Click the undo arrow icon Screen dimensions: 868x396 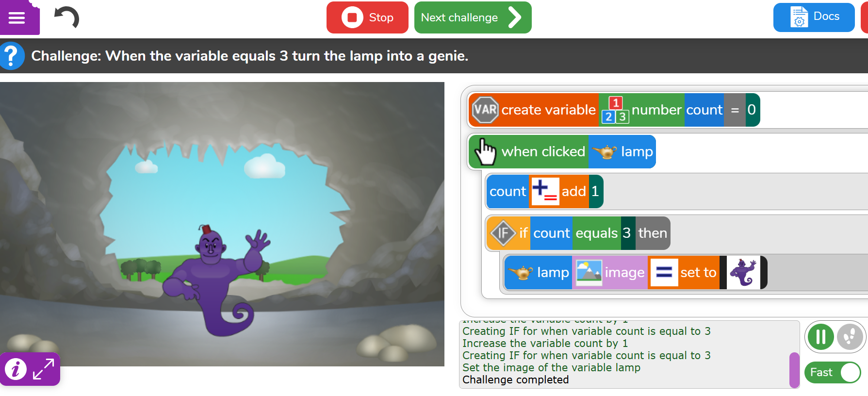click(x=67, y=17)
